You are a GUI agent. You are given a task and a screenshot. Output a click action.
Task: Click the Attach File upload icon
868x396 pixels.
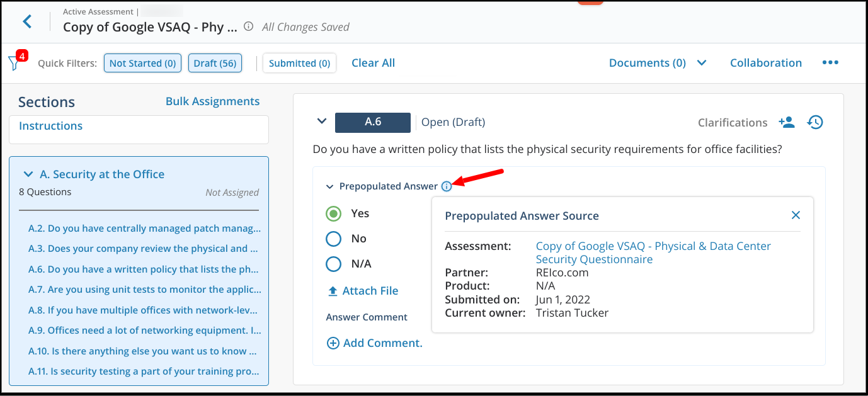331,290
